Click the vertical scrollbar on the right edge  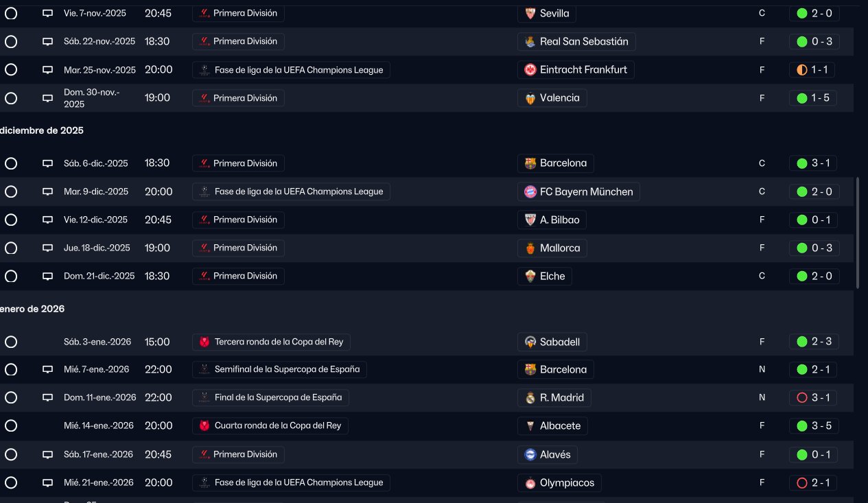(858, 233)
